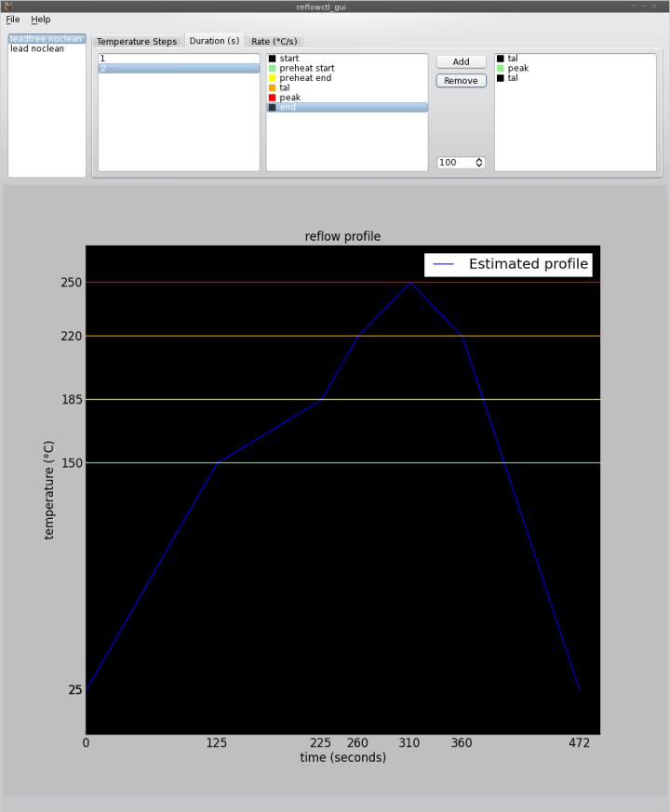Open the Help menu
Viewport: 670px width, 812px height.
point(41,20)
